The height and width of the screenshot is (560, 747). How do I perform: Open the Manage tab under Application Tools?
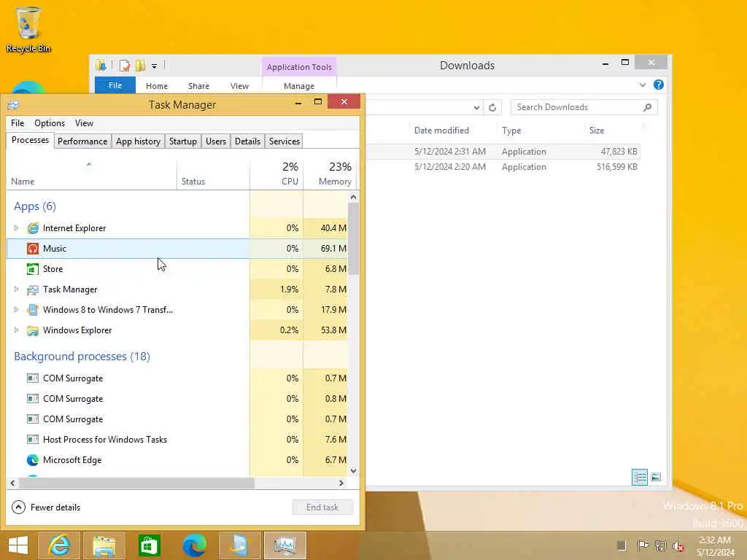[x=299, y=86]
